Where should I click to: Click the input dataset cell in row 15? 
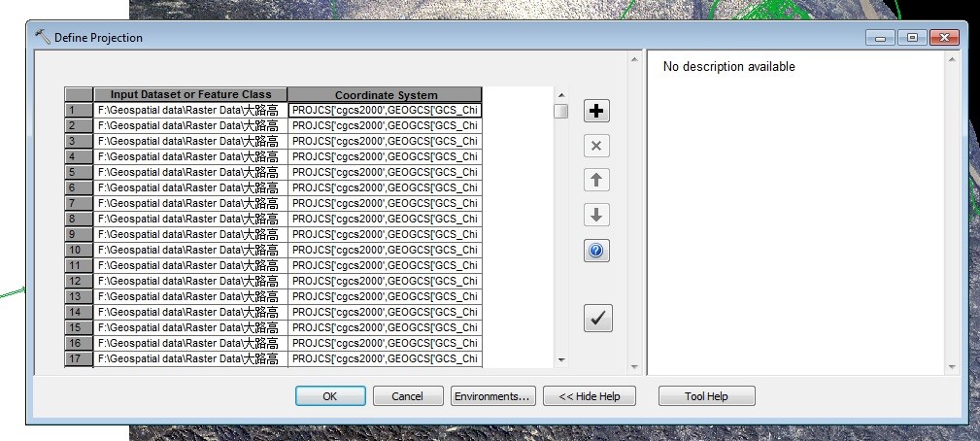[x=190, y=327]
